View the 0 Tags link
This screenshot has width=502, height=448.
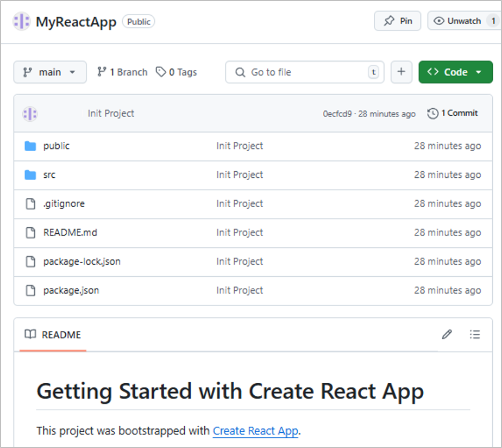[177, 72]
